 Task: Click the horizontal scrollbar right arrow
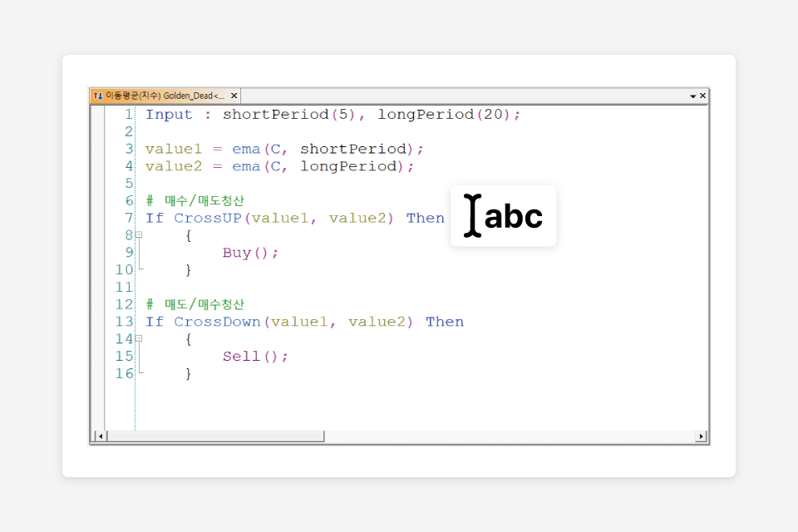[x=701, y=436]
